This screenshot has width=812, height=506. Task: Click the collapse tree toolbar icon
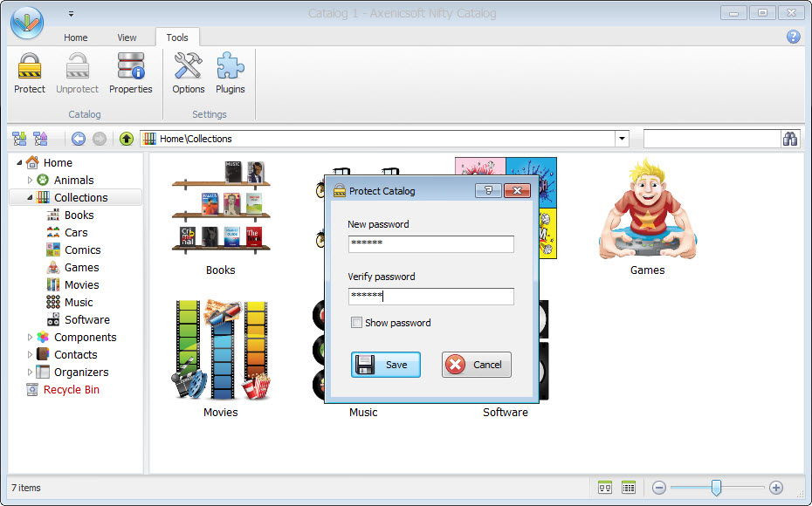(40, 139)
